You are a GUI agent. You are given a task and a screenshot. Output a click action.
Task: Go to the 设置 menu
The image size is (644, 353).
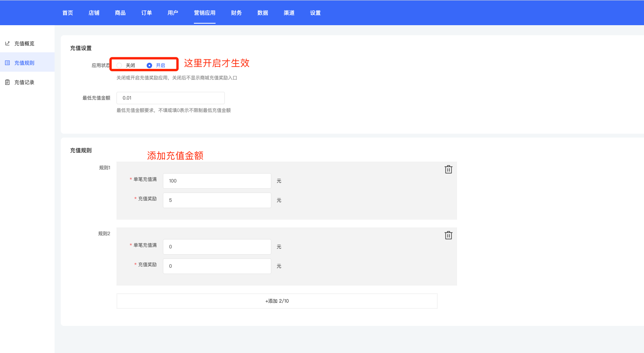click(315, 13)
